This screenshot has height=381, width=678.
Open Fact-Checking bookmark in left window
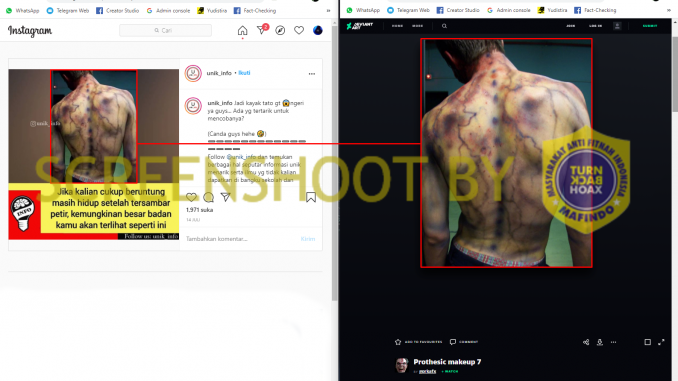(x=255, y=10)
